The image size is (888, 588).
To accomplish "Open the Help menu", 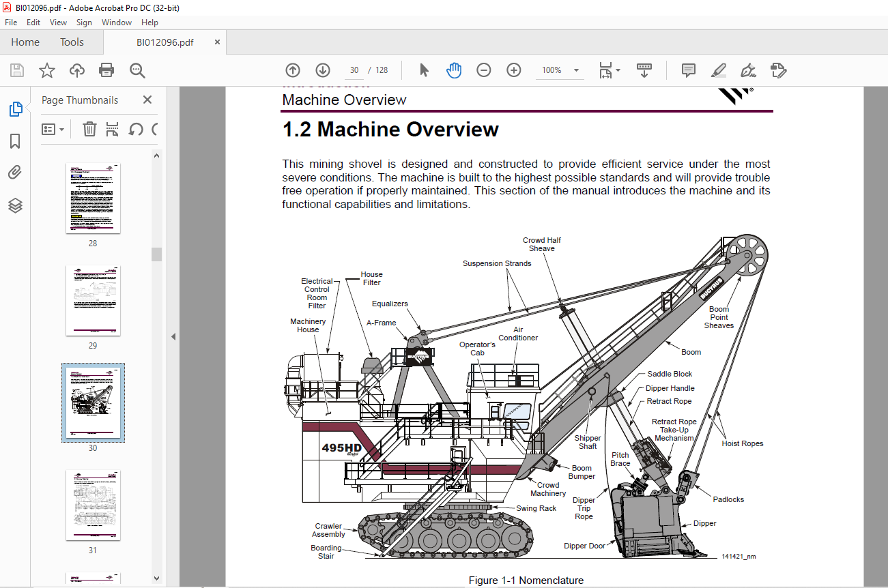I will [x=150, y=23].
